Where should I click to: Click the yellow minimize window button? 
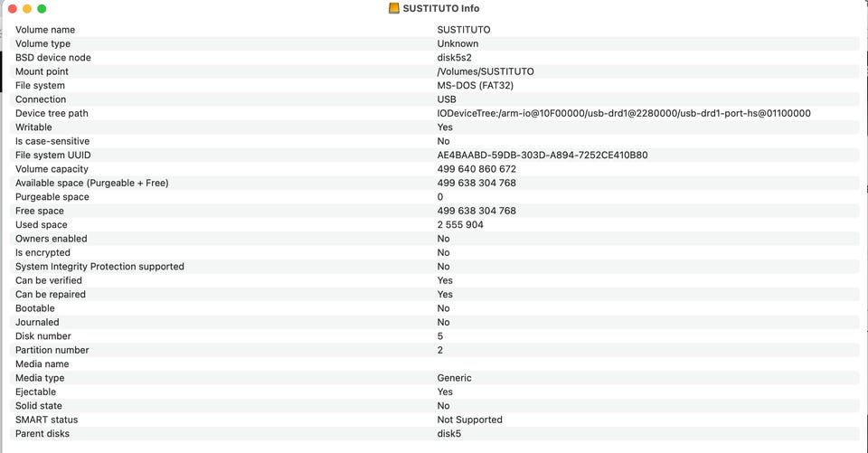(x=26, y=9)
